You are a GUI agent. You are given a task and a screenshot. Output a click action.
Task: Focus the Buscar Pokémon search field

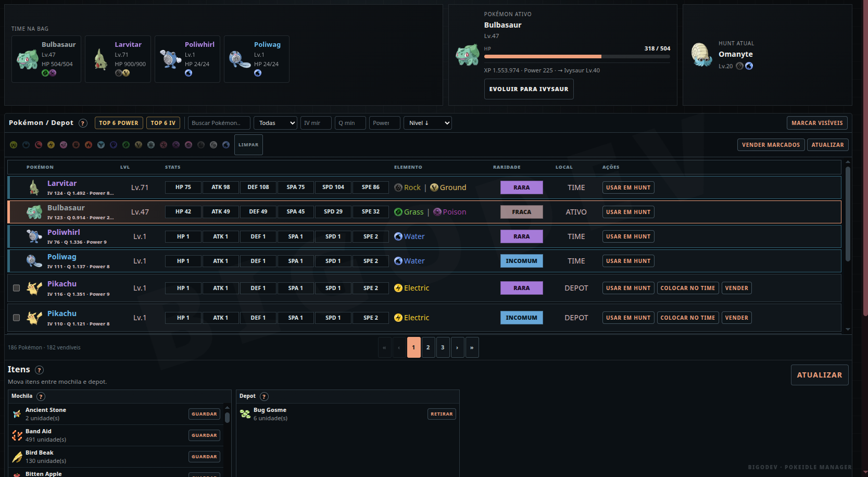(x=219, y=123)
